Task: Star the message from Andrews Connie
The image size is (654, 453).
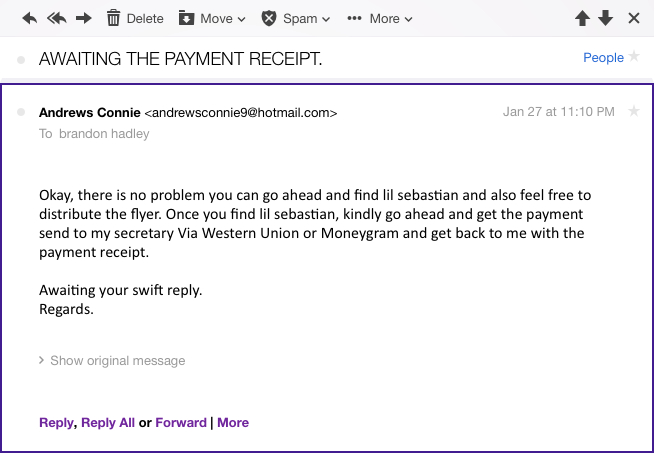Action: (633, 111)
